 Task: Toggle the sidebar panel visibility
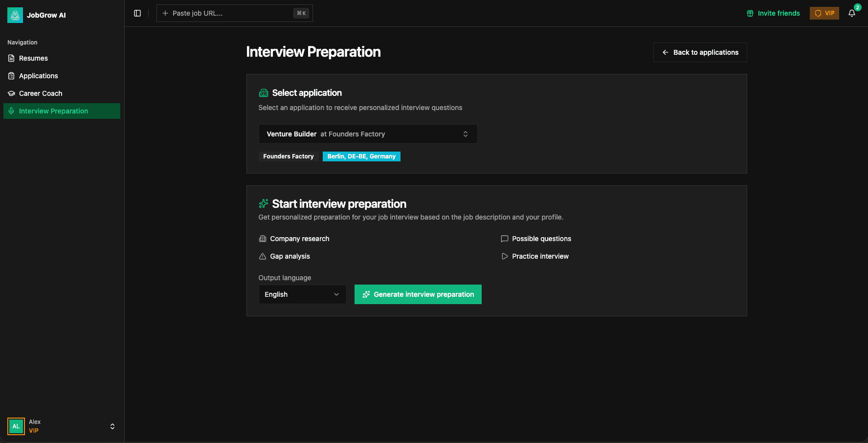137,13
